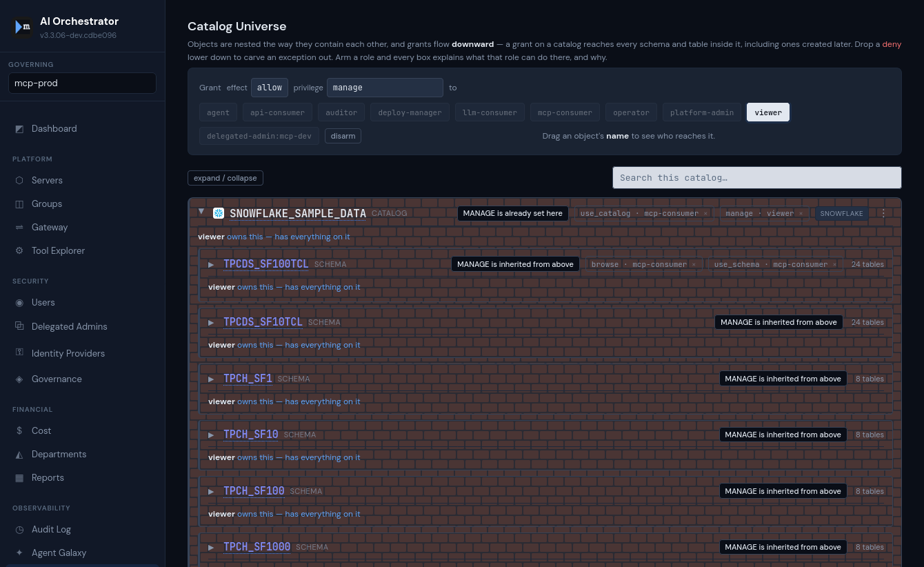Arm the platform-admin role
Viewport: 924px width, 567px height.
click(x=702, y=112)
